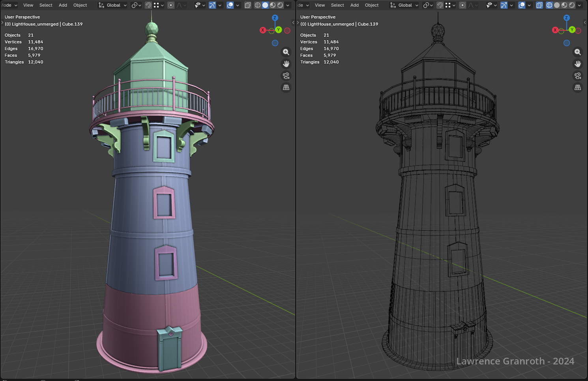
Task: Click the zoom icon in the left viewport
Action: tap(286, 52)
